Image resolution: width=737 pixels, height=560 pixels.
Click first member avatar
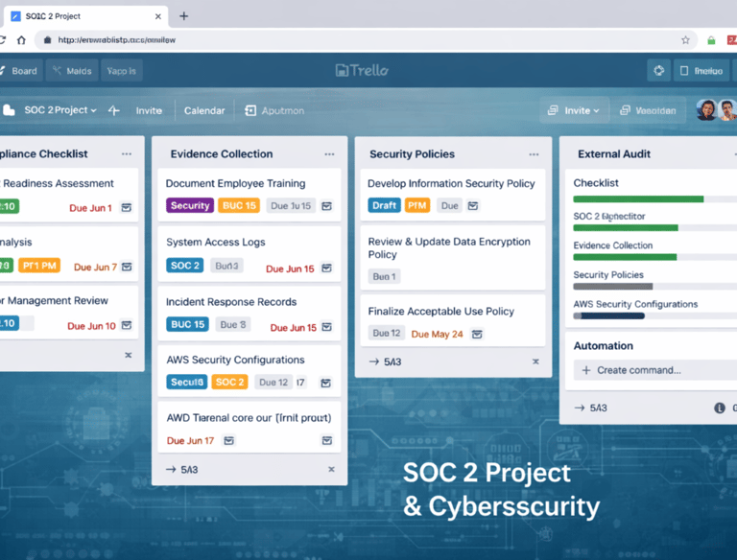[x=706, y=110]
